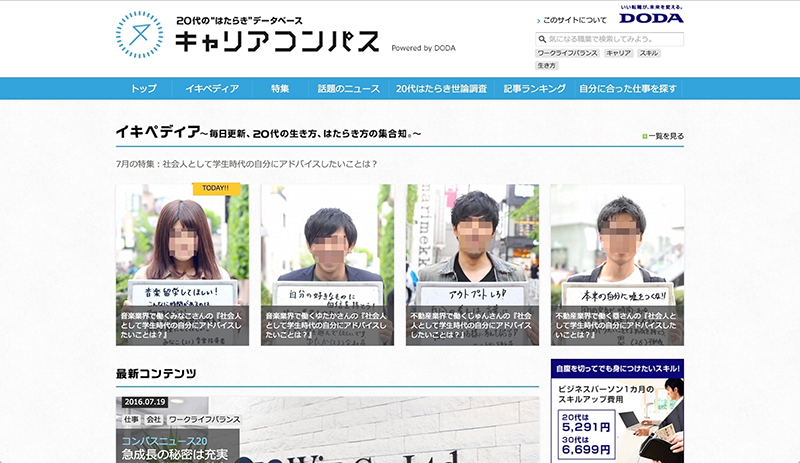Image resolution: width=800 pixels, height=463 pixels.
Task: Click the 生き方 tag button
Action: click(547, 65)
